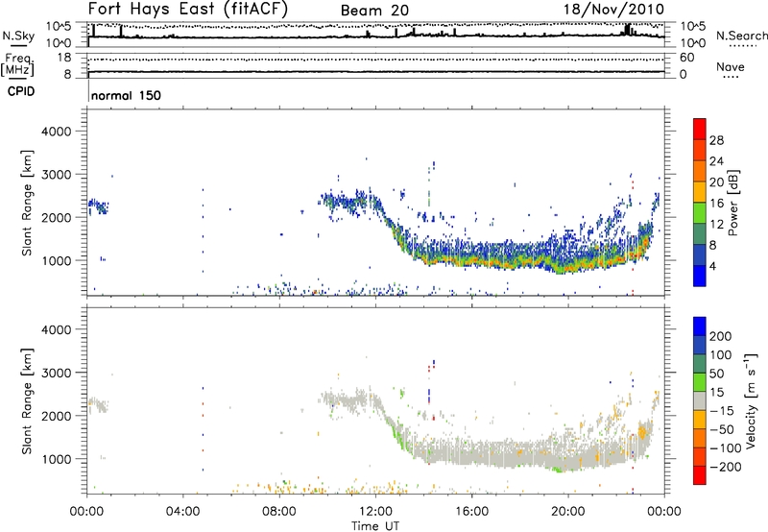
Task: Click the '16:00' time axis tick label
Action: point(471,512)
